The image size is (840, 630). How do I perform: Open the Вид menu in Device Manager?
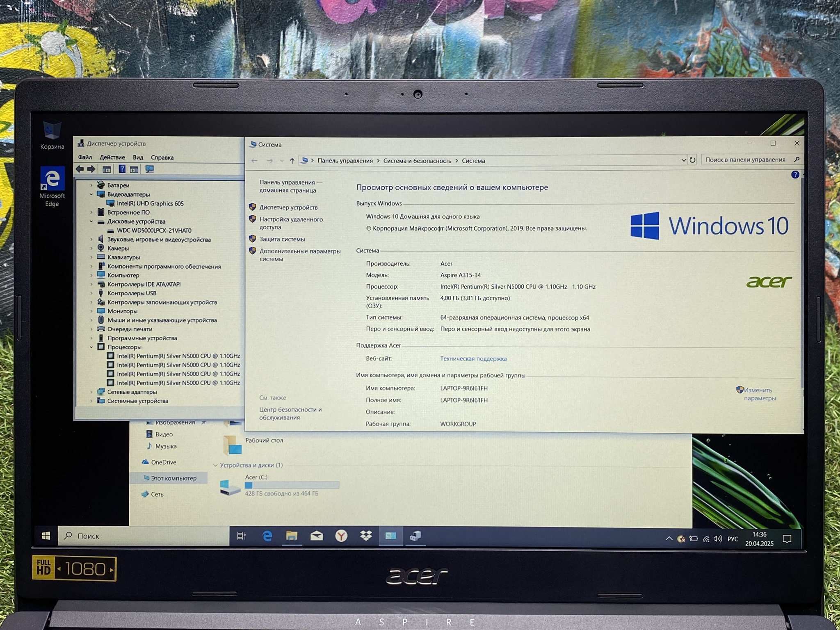tap(138, 157)
